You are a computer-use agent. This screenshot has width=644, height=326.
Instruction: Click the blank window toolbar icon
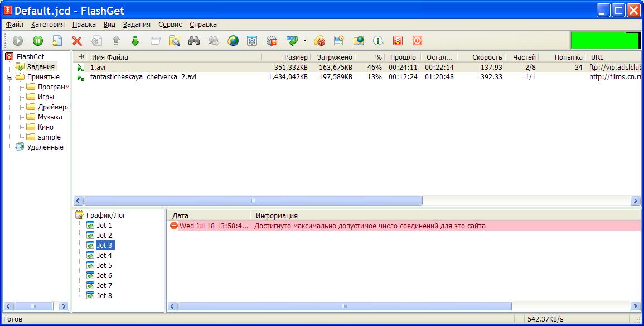coord(155,41)
